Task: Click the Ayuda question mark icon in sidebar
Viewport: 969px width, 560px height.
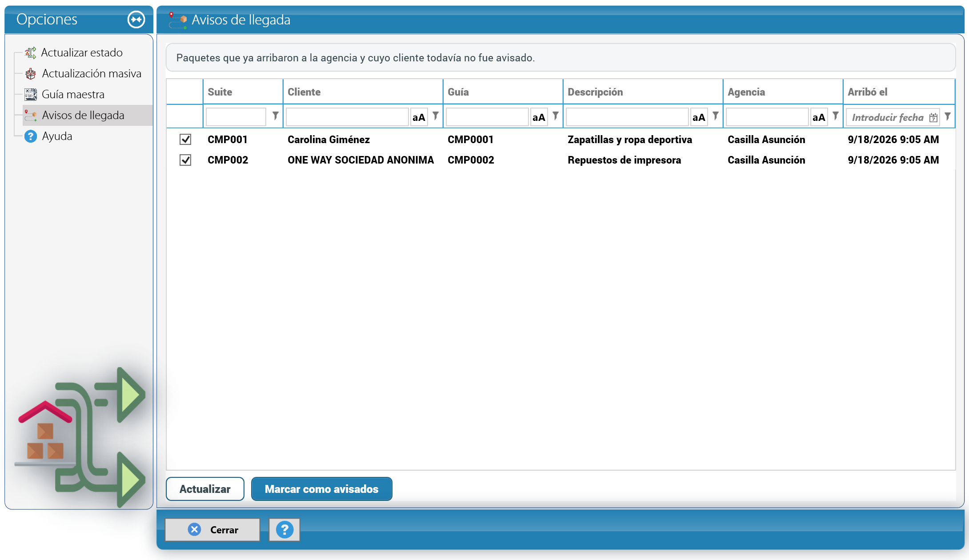Action: (x=30, y=136)
